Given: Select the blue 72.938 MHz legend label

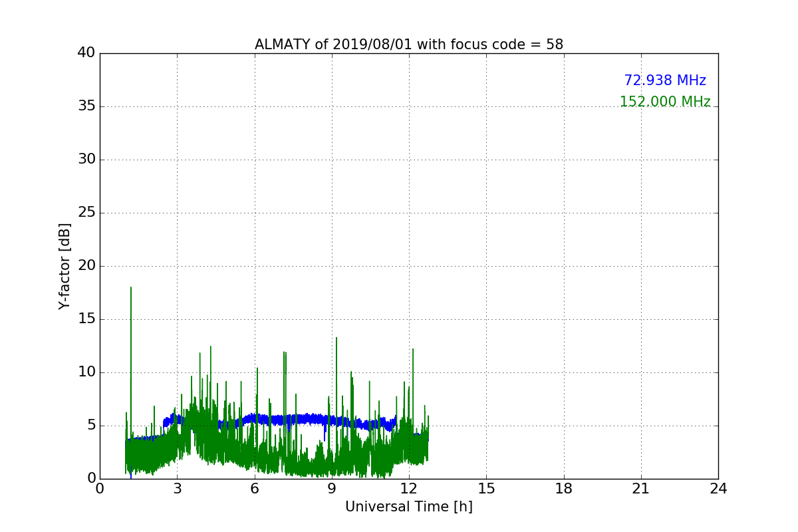Looking at the screenshot, I should click(665, 80).
